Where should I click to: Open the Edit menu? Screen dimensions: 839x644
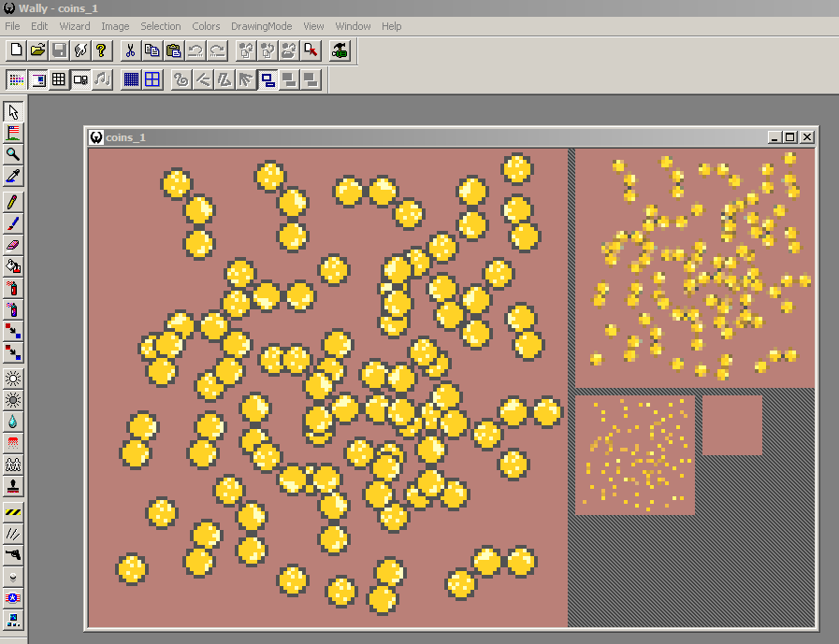point(39,26)
